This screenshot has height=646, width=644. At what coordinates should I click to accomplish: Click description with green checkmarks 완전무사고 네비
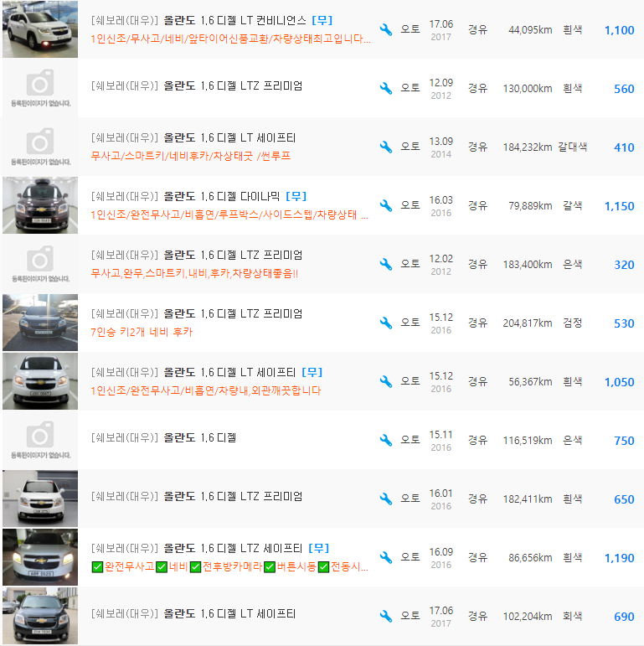[x=229, y=567]
